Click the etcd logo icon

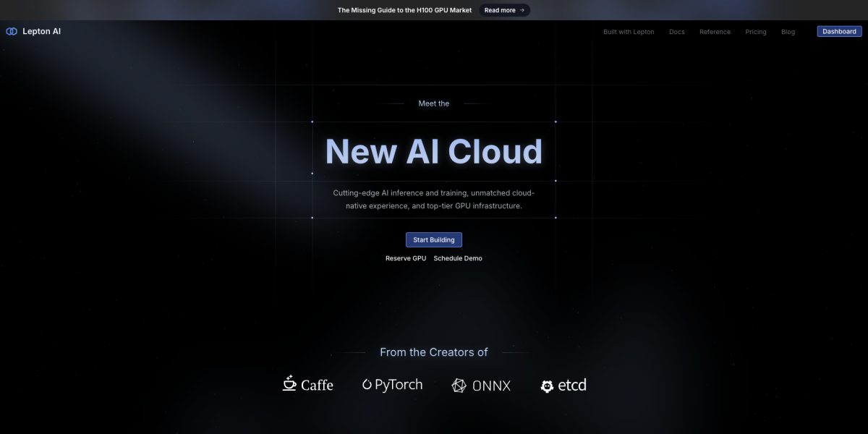pos(547,386)
